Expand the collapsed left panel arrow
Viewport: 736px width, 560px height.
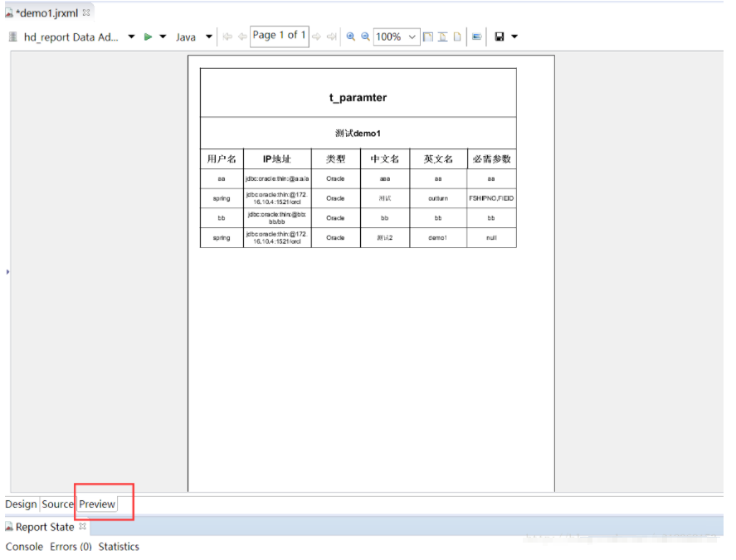point(7,272)
